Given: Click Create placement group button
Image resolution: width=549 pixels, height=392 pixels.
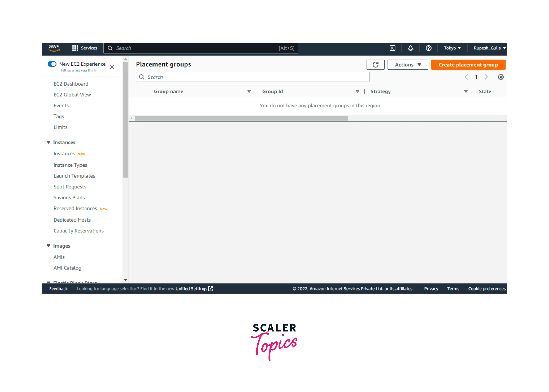Looking at the screenshot, I should (x=468, y=65).
